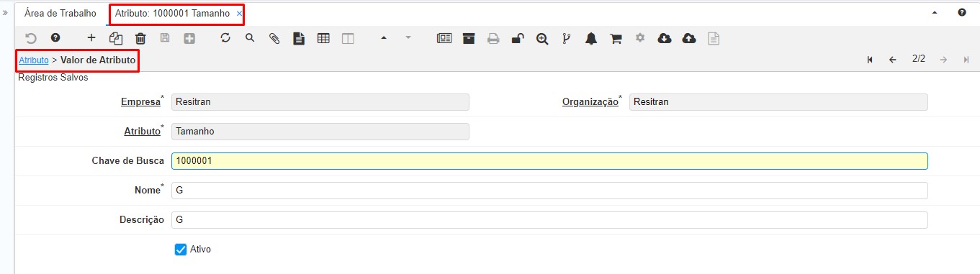Viewport: 980px width, 274px height.
Task: Click the 2/2 record counter
Action: pyautogui.click(x=919, y=59)
